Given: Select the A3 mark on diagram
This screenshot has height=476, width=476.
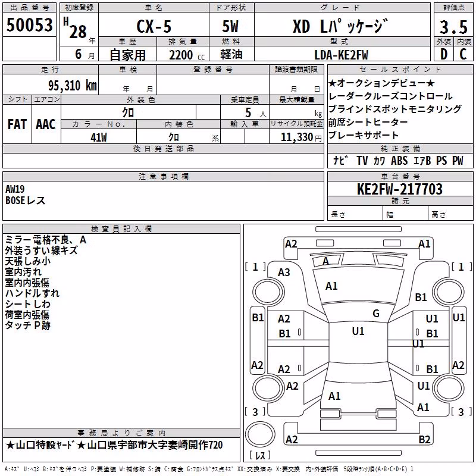Looking at the screenshot, I should coord(284,273).
